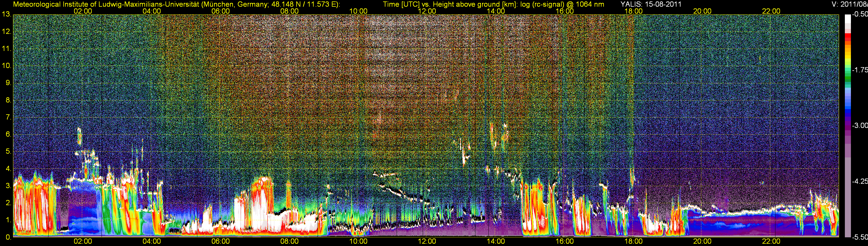This screenshot has height=246, width=868.
Task: Click the height axis label '11.'
Action: tap(7, 49)
